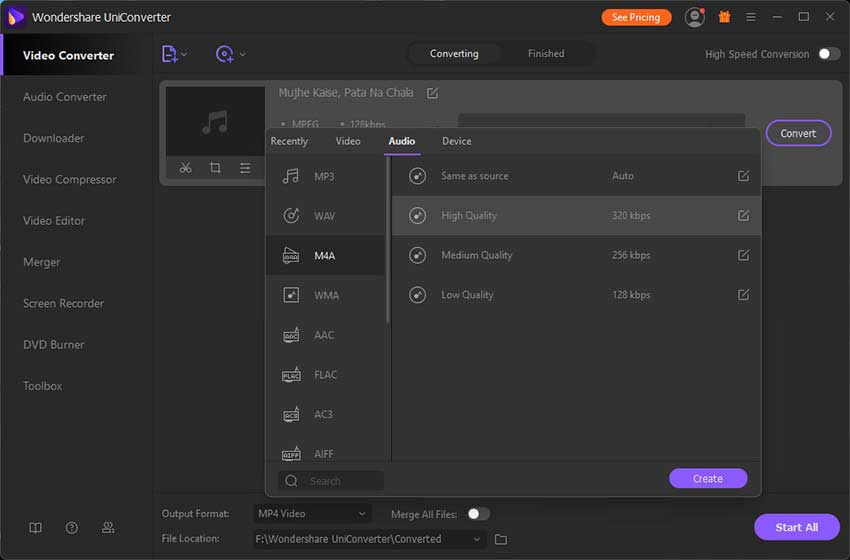Choose the Same as source preset
Viewport: 850px width, 560px height.
click(576, 176)
